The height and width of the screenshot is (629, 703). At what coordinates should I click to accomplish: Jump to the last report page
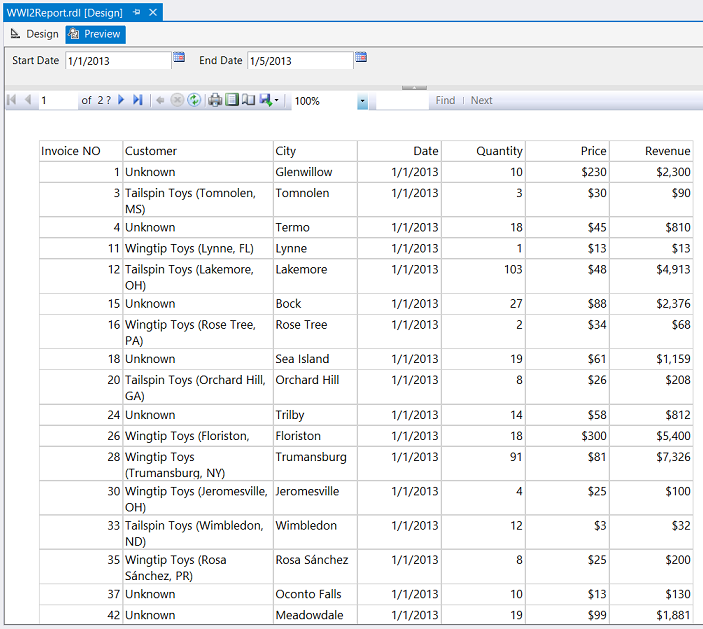pyautogui.click(x=137, y=100)
